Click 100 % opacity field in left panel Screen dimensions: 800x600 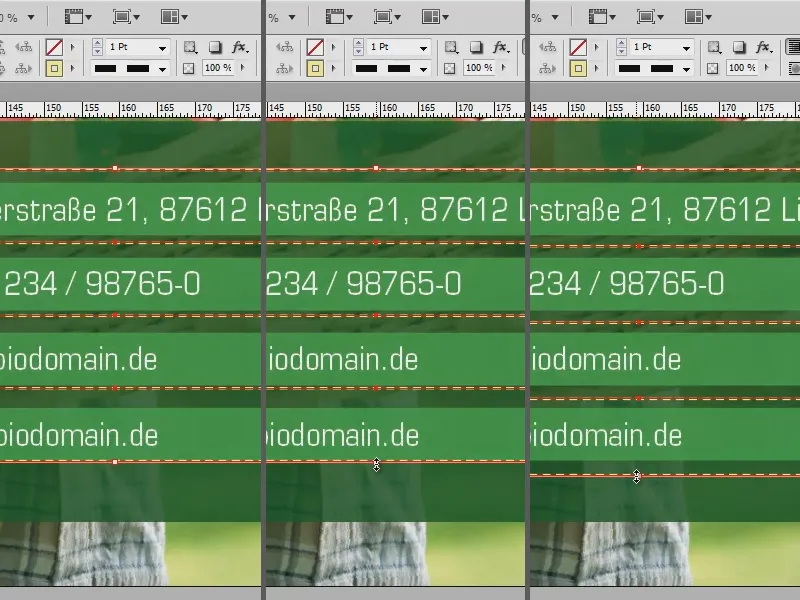click(219, 68)
